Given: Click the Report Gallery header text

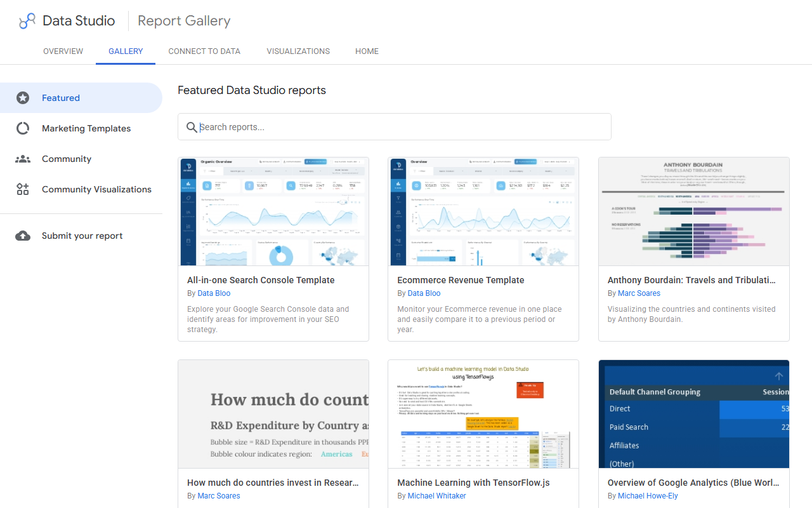Looking at the screenshot, I should [x=184, y=21].
